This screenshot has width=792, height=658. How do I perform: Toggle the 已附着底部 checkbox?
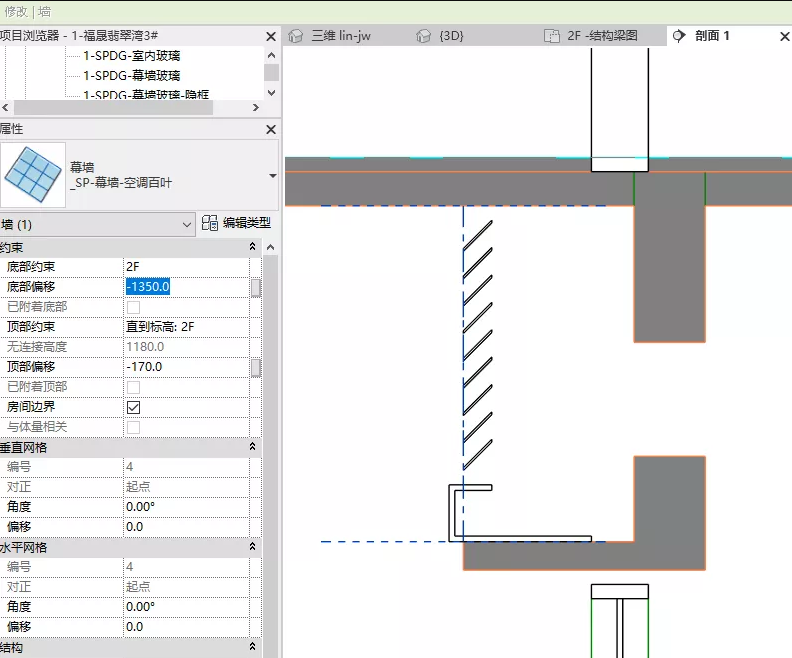pos(133,307)
